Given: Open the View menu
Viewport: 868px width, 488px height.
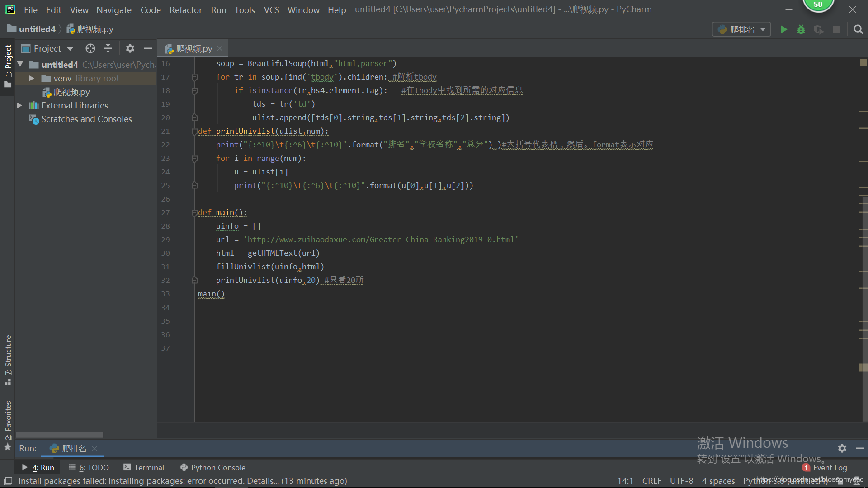Looking at the screenshot, I should pos(79,9).
